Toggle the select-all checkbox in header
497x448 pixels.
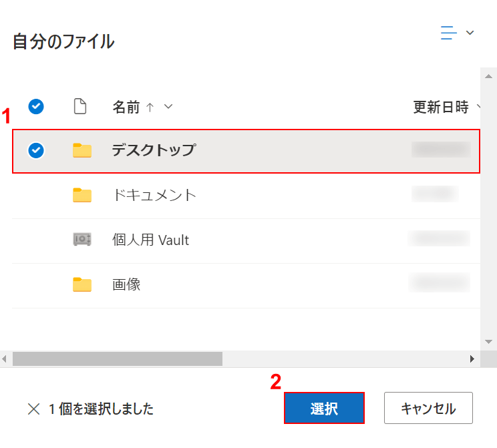pos(36,106)
